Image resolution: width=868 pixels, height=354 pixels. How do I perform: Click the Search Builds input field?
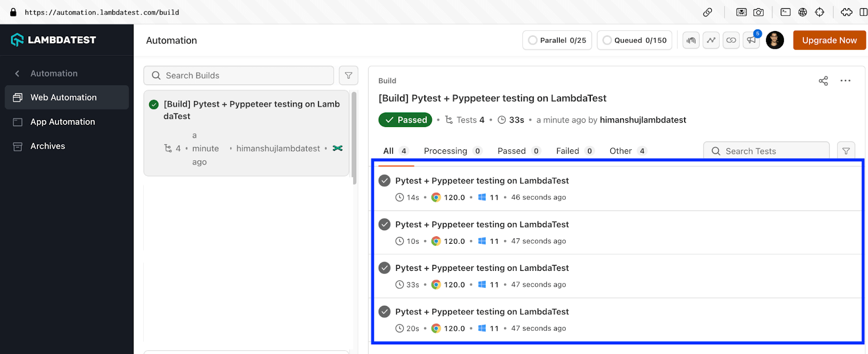pos(239,75)
